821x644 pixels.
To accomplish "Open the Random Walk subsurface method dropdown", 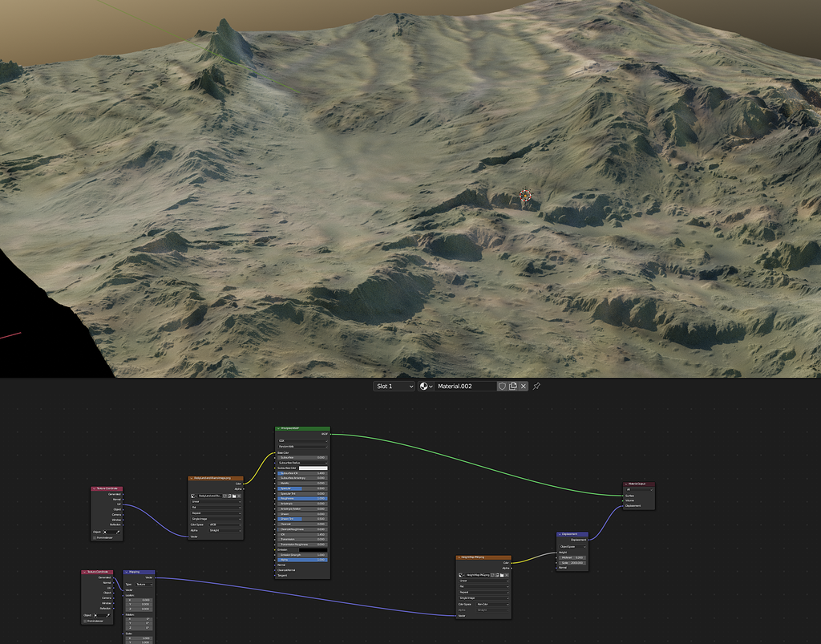I will coord(302,447).
